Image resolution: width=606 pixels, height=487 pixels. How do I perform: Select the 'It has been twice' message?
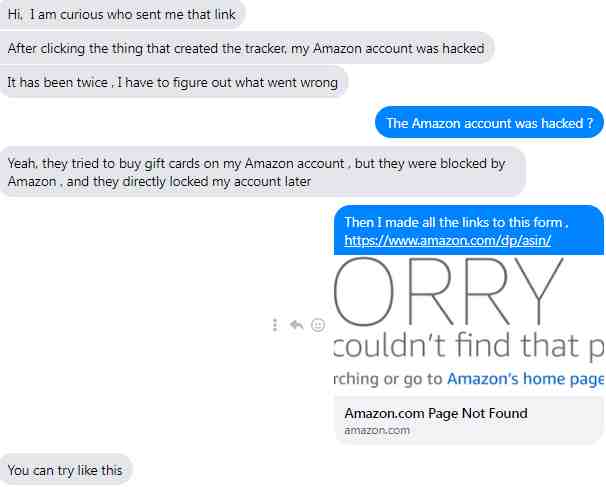click(173, 82)
